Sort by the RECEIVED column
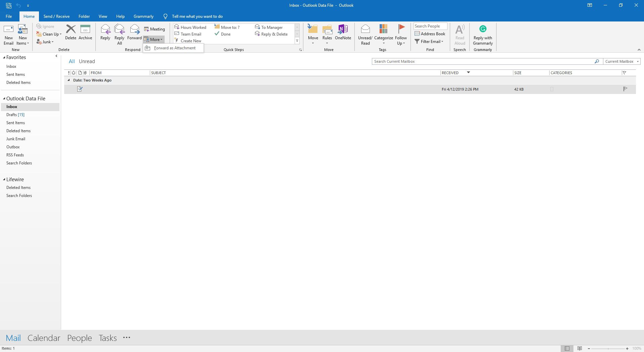 click(x=476, y=73)
